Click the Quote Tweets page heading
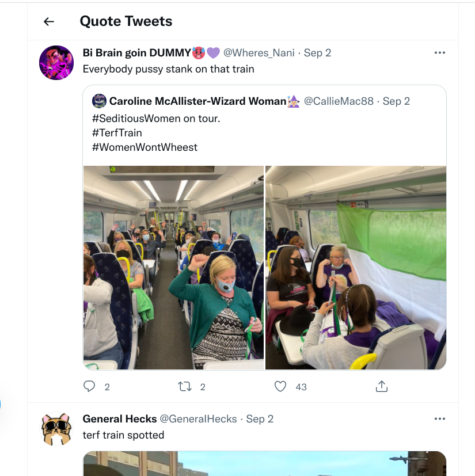Viewport: 475px width, 476px height. 126,22
